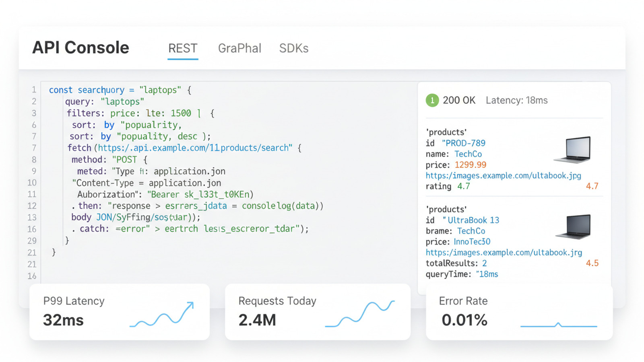Open the SDKs tab
The height and width of the screenshot is (362, 644).
point(294,48)
